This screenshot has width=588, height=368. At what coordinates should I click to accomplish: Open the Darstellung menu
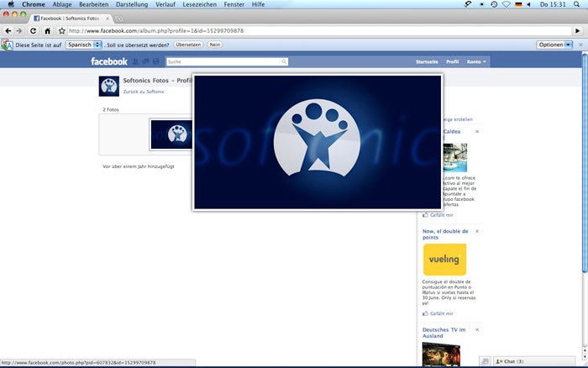[132, 4]
